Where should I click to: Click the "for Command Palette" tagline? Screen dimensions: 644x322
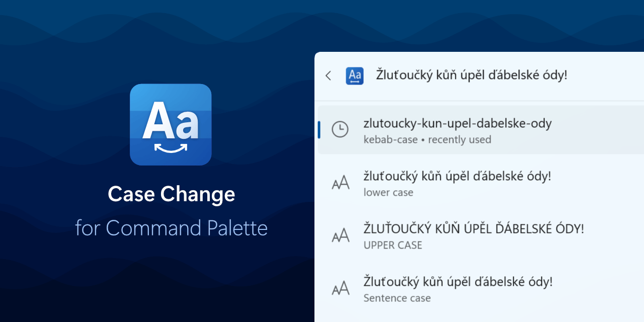click(x=171, y=228)
